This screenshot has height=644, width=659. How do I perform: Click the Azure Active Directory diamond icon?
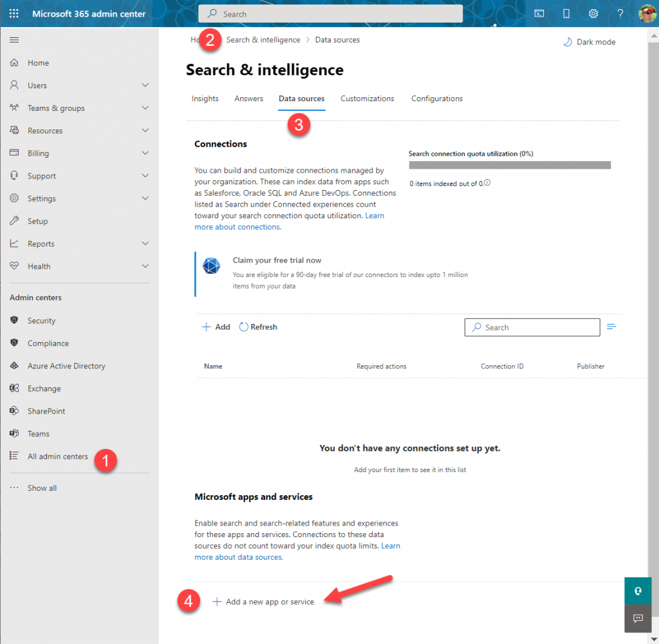pos(14,366)
